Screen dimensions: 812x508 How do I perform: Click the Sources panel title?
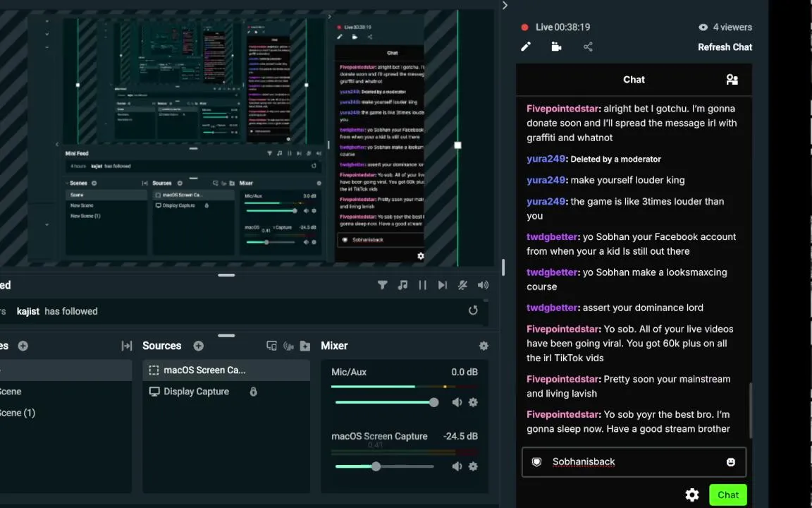161,346
